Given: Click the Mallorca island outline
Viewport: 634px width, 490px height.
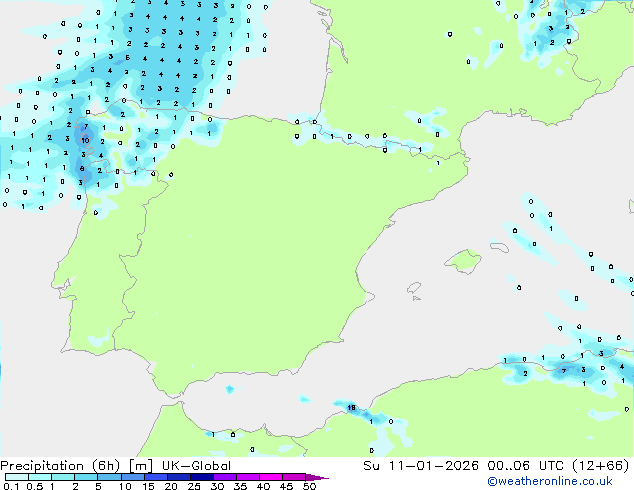Looking at the screenshot, I should 463,261.
